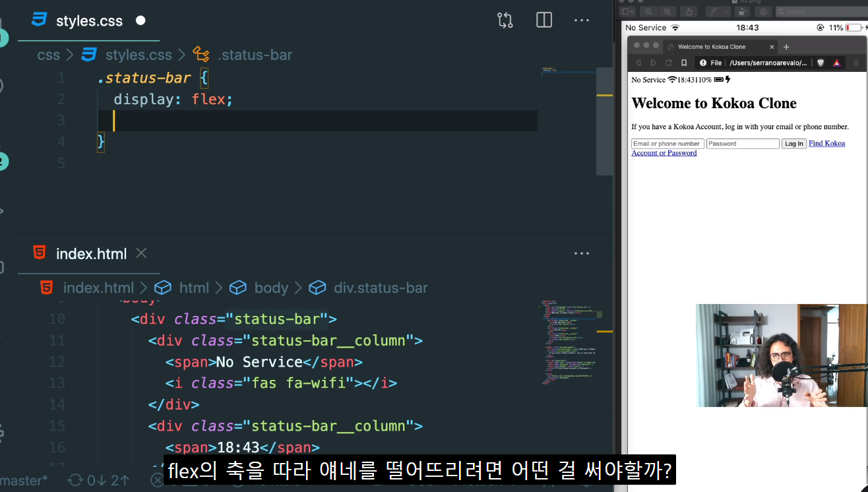Click the browser back arrow
Image resolution: width=868 pixels, height=492 pixels.
point(638,63)
